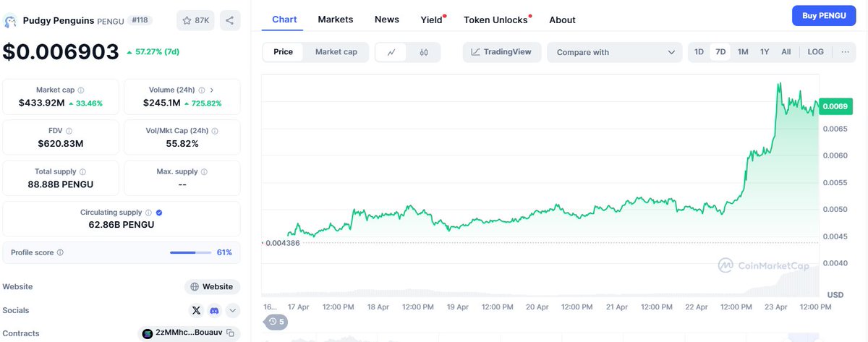Enable LOG scale on chart

click(x=815, y=52)
